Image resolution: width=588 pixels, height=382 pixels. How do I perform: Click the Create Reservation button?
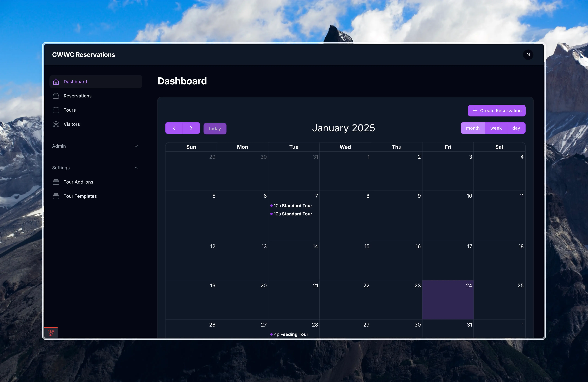click(496, 111)
